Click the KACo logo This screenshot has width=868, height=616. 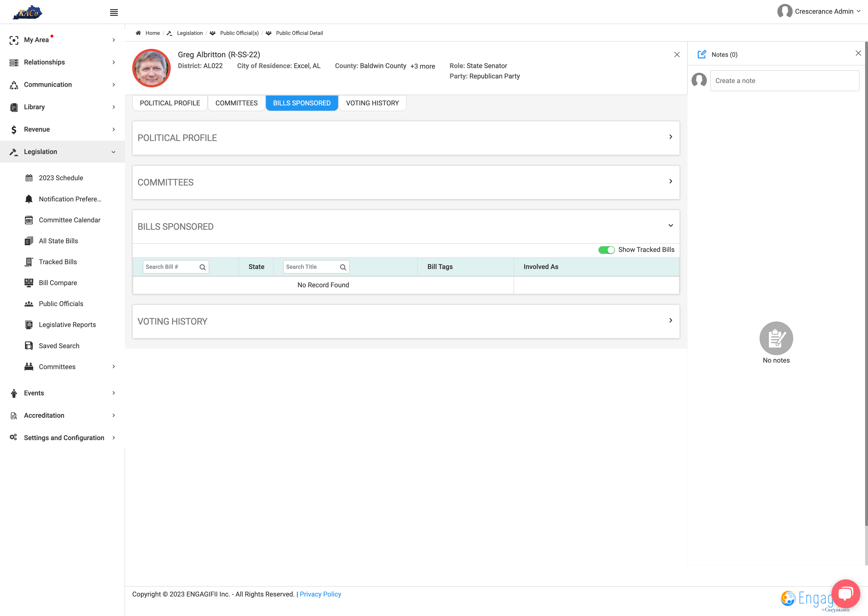tap(27, 12)
